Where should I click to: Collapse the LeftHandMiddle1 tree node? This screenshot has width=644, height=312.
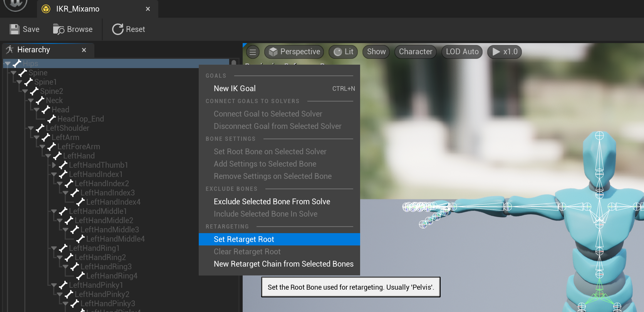point(54,211)
